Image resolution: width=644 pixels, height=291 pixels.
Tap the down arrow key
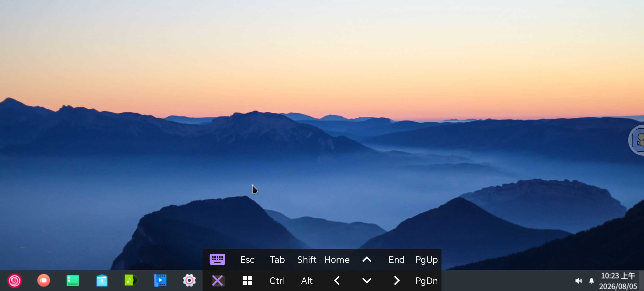(367, 281)
